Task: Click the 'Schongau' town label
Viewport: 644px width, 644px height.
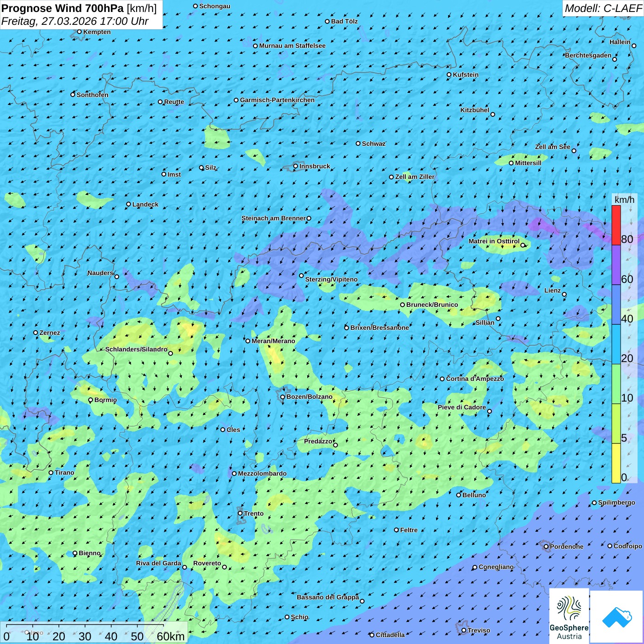Action: click(x=214, y=6)
